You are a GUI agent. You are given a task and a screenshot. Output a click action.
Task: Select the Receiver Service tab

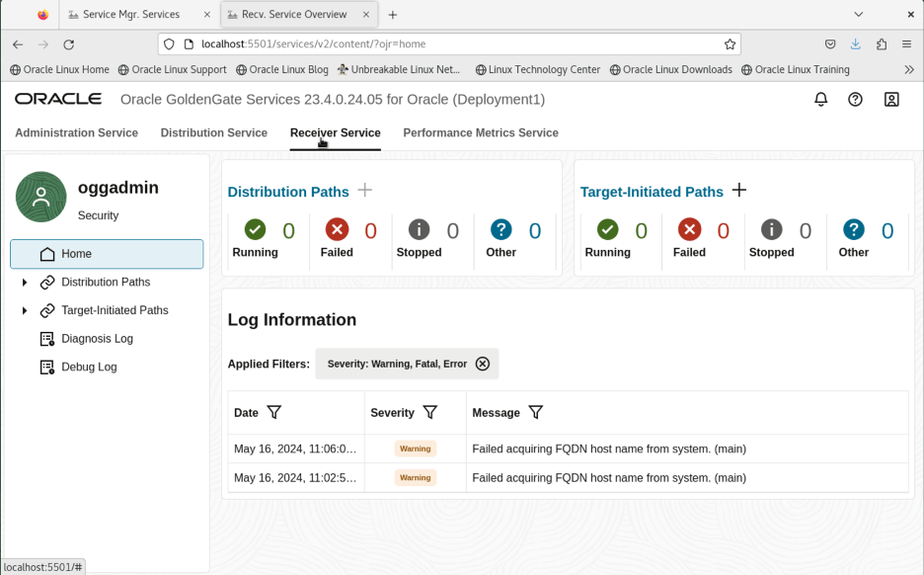point(336,132)
